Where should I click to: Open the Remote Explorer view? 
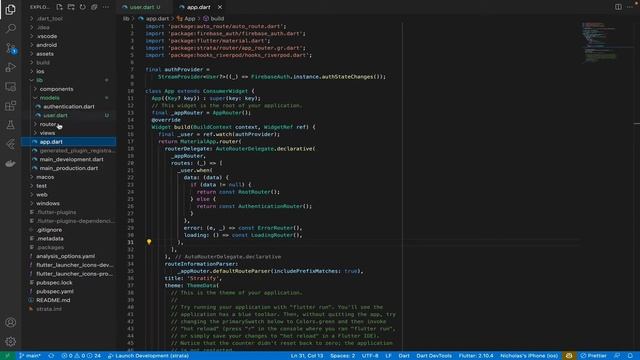click(x=11, y=87)
